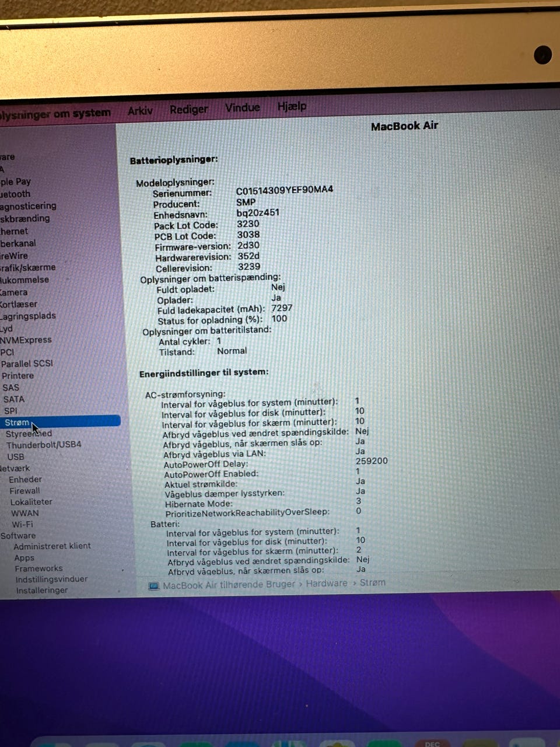Screen dimensions: 560x747
Task: Select Lyd in the sidebar
Action: [x=6, y=329]
